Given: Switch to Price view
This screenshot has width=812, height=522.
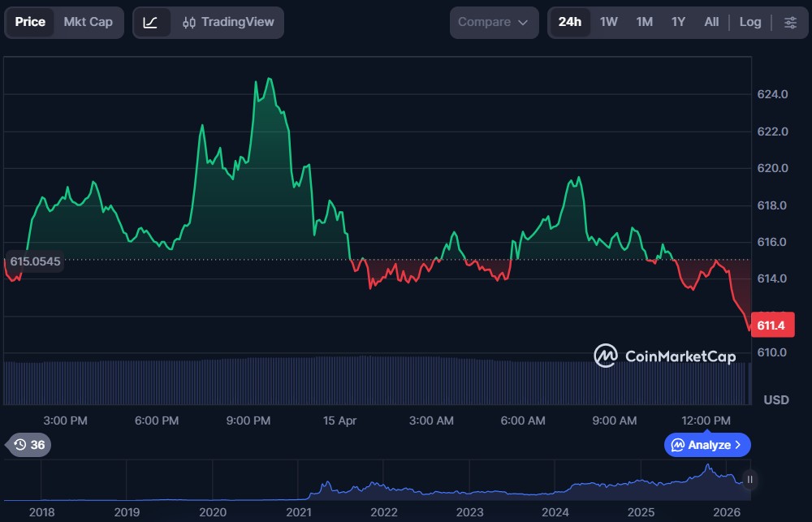Looking at the screenshot, I should coord(30,22).
